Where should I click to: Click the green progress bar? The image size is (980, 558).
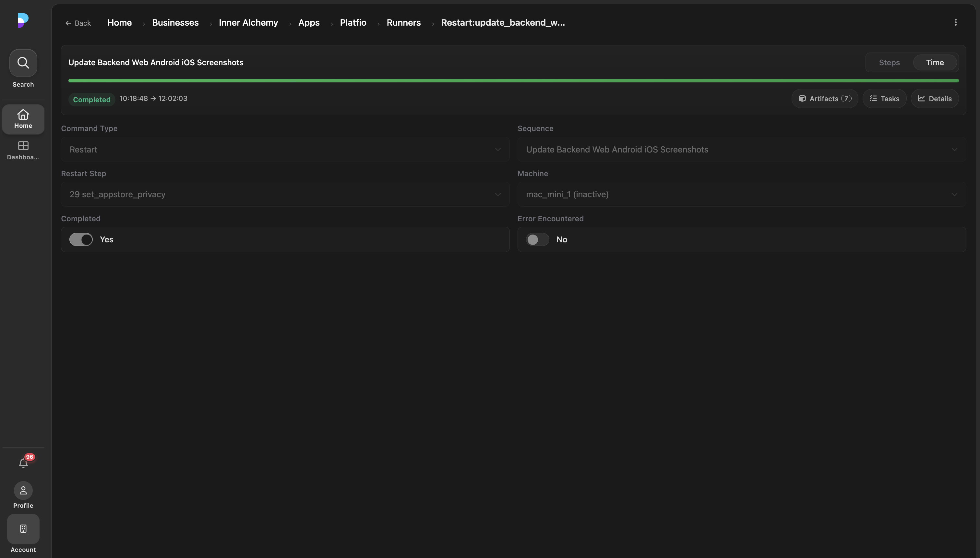tap(513, 80)
